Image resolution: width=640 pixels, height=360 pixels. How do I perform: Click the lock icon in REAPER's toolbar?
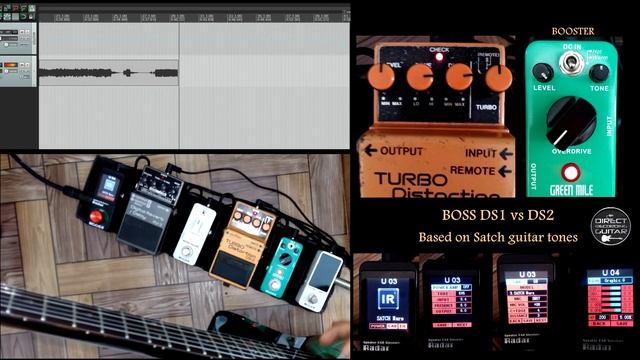click(x=31, y=16)
